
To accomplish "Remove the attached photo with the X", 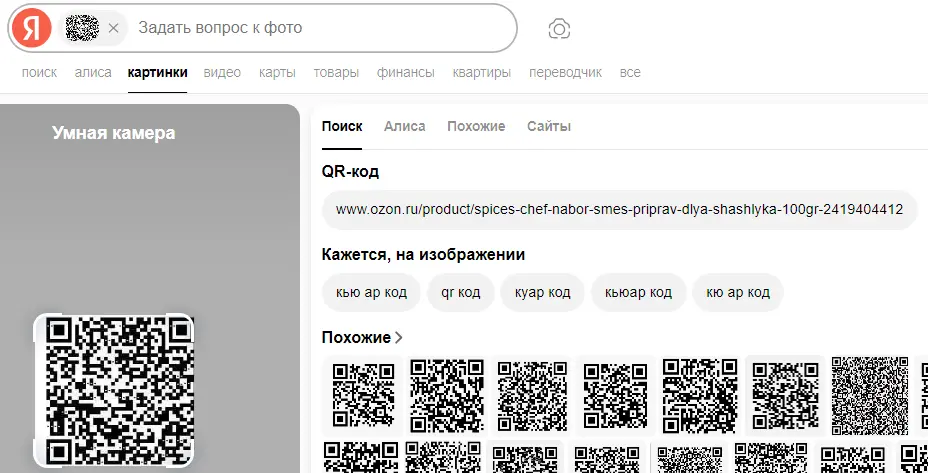I will (114, 28).
